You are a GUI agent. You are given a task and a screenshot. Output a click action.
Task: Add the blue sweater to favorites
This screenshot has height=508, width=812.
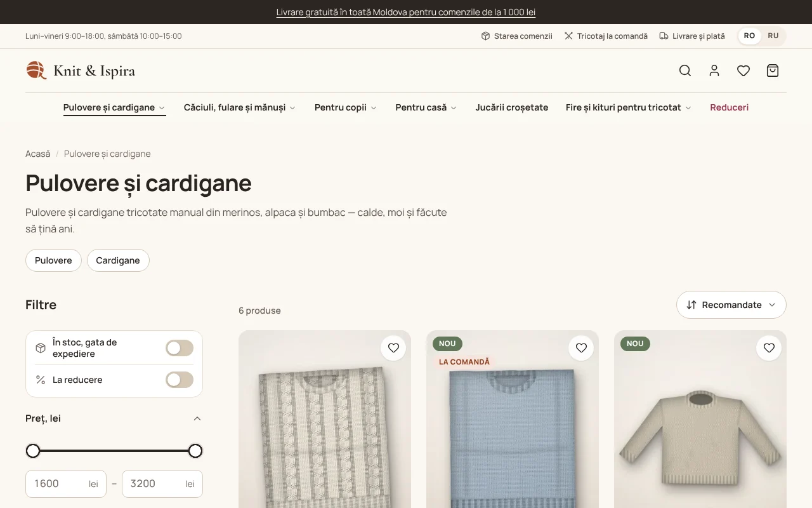pos(581,348)
